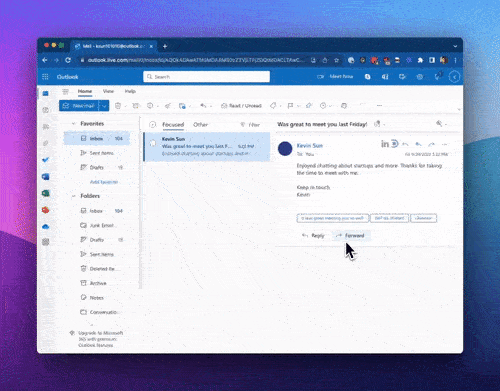500x391 pixels.
Task: Open the OneDrive cloud icon in sidebar
Action: (46, 227)
